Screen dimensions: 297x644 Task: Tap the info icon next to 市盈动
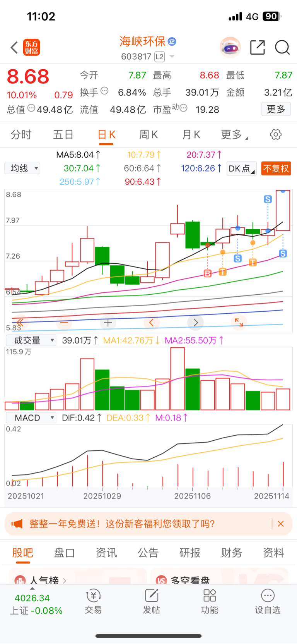(184, 108)
